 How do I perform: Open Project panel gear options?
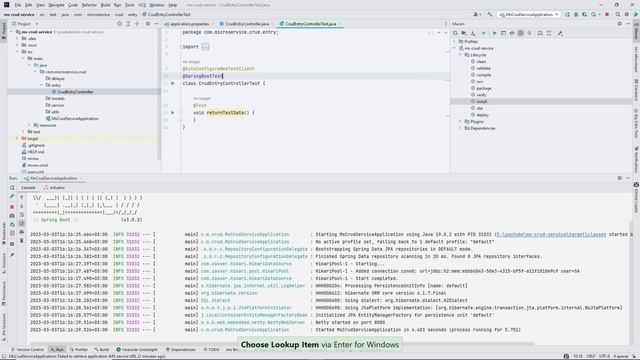click(148, 24)
